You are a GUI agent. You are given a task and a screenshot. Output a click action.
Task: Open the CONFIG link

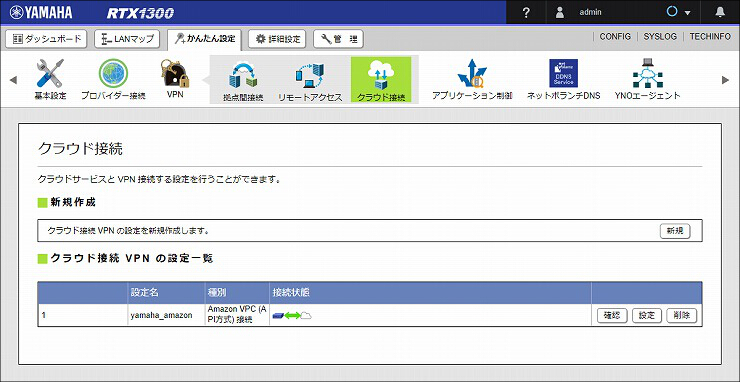[615, 36]
